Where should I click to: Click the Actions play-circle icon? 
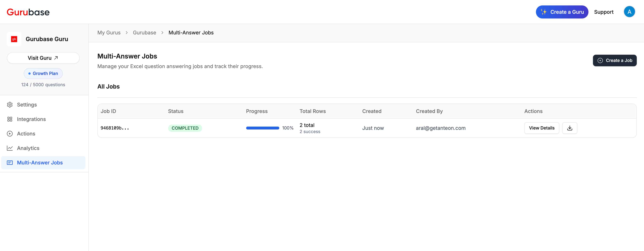tap(10, 134)
